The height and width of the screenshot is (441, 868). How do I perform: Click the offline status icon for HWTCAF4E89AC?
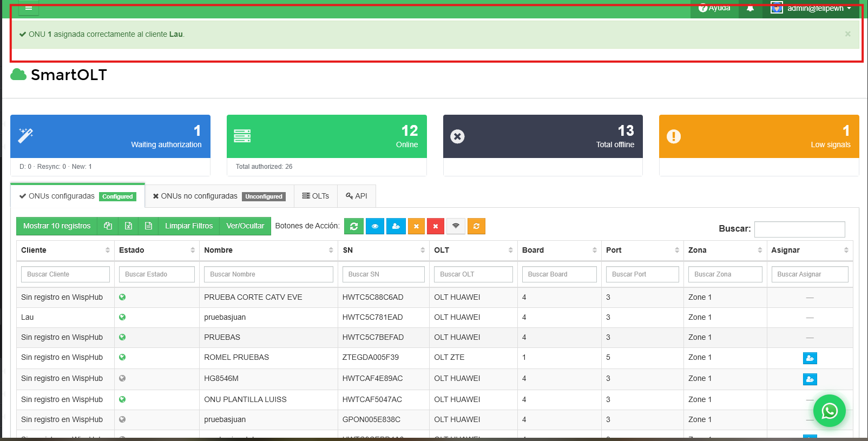point(122,378)
